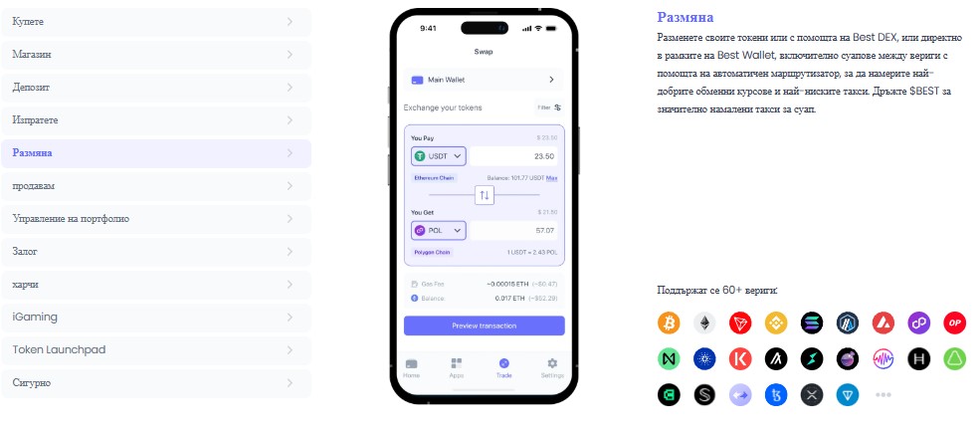Open the Filter icon in Swap screen
The width and height of the screenshot is (980, 430).
point(549,107)
